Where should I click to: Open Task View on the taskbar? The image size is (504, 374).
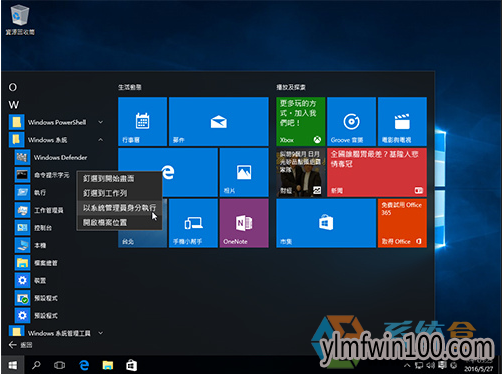pos(59,365)
